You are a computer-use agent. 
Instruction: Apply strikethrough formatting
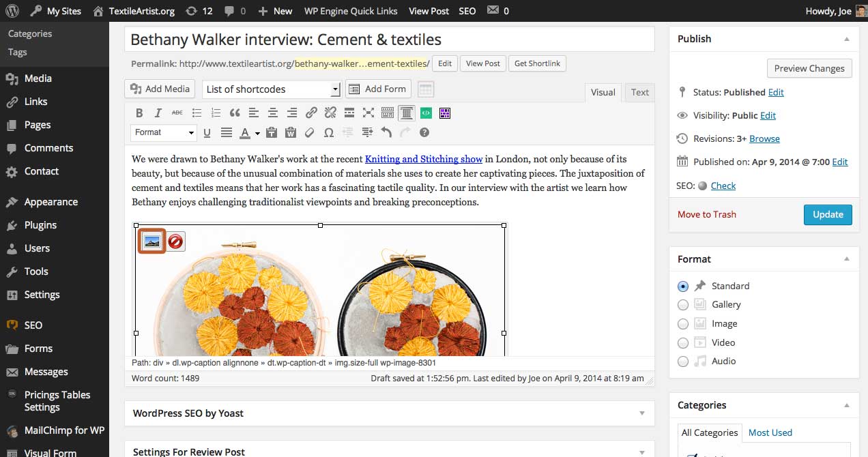(177, 113)
